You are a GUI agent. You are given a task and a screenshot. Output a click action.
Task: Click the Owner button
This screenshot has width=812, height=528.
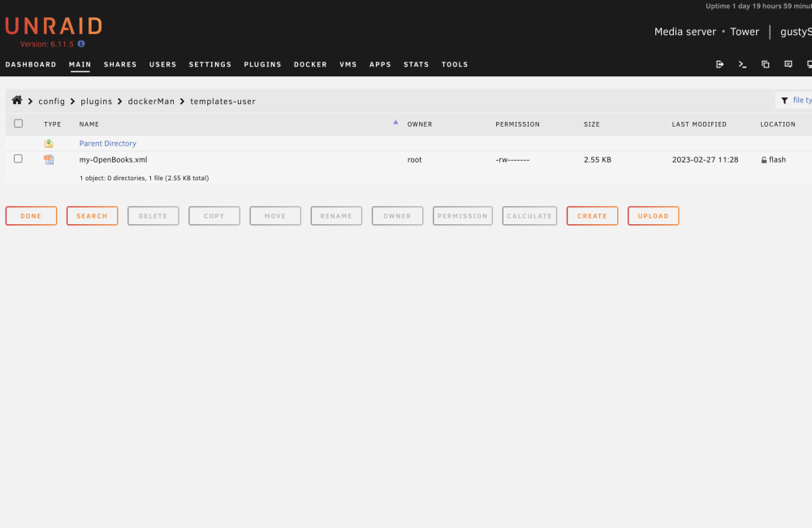click(398, 216)
